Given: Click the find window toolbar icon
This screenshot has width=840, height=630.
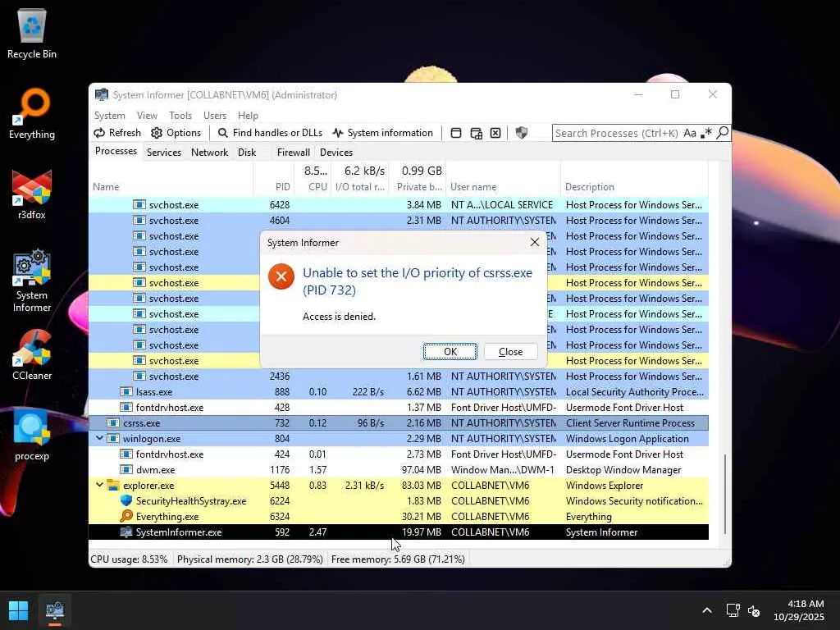Looking at the screenshot, I should (456, 133).
